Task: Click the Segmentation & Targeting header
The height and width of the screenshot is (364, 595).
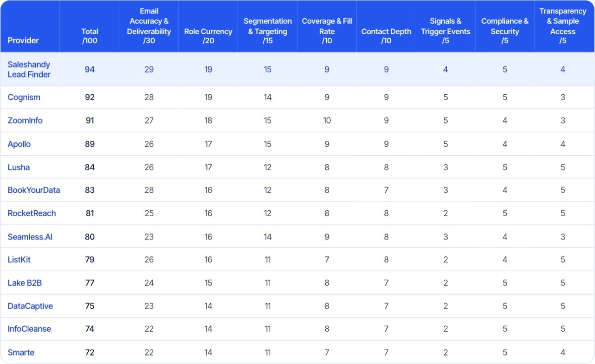Action: pos(268,31)
